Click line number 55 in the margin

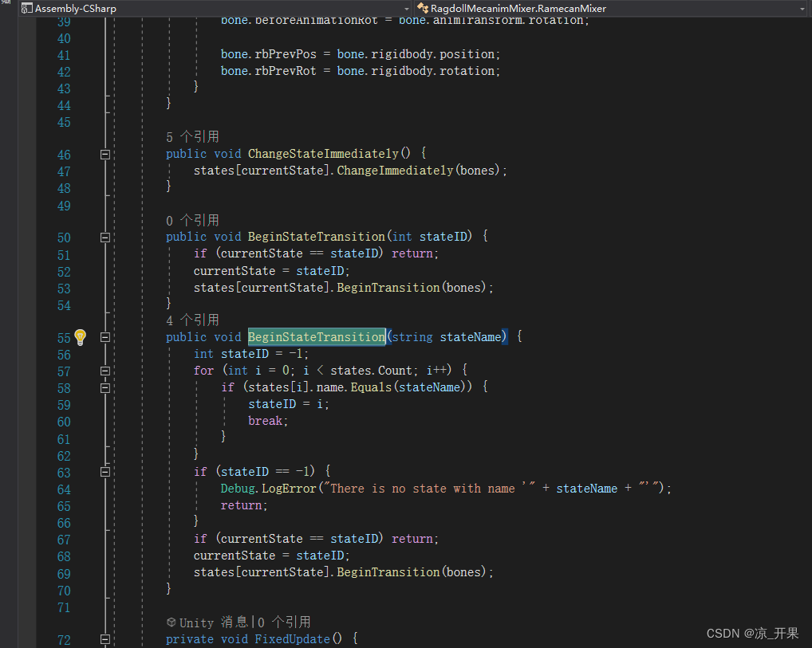point(64,338)
